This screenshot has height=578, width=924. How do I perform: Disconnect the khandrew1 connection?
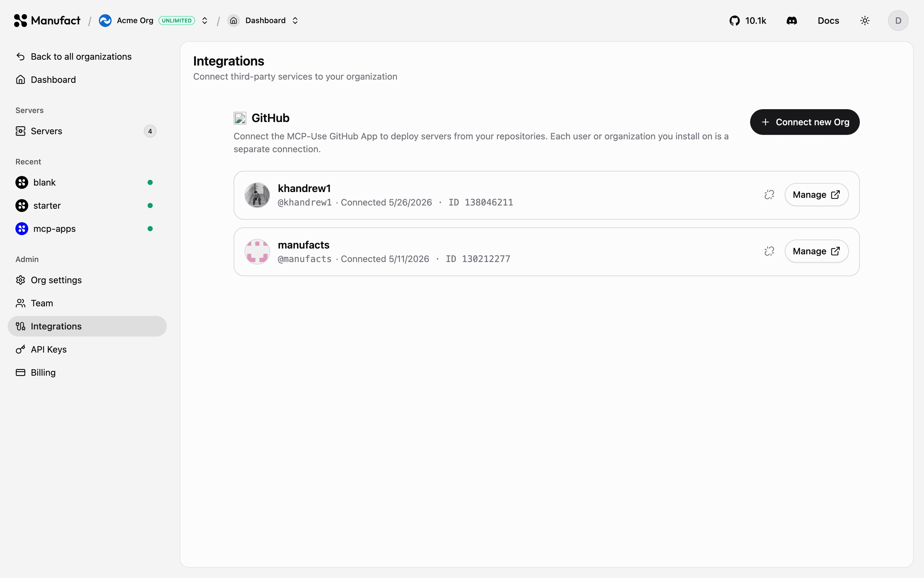[769, 195]
